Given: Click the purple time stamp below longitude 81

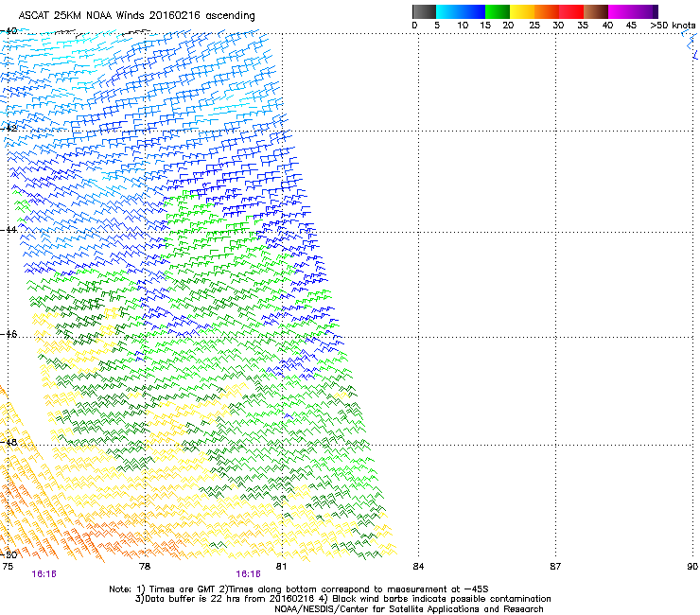Looking at the screenshot, I should coord(248,574).
